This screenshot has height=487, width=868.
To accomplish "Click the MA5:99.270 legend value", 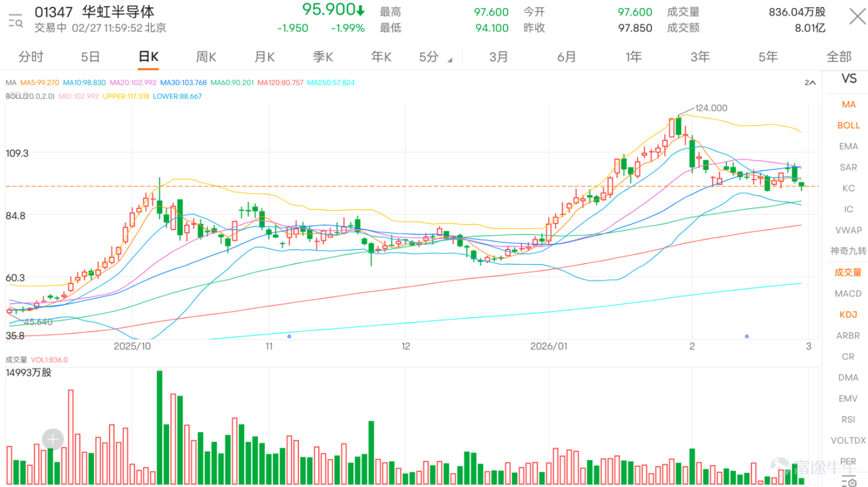I will click(x=40, y=83).
